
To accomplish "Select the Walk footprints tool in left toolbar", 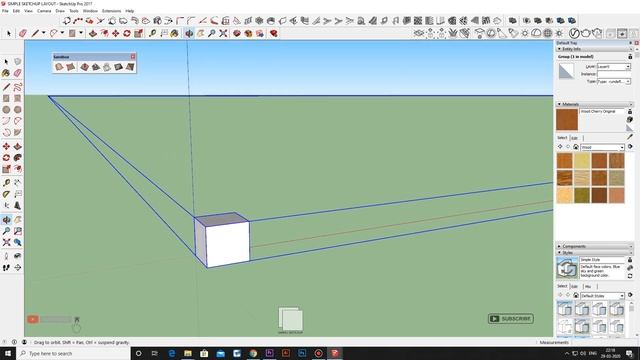I will [x=6, y=268].
